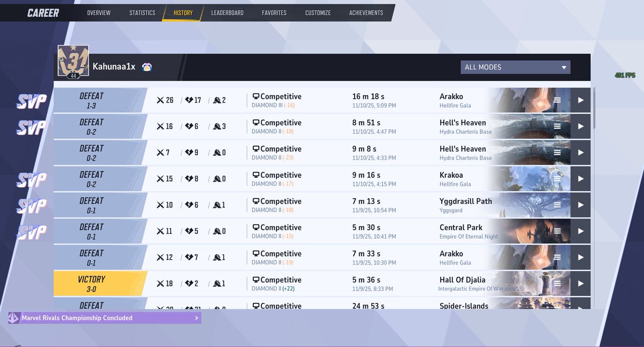Open details menu for the Krakoa match
The image size is (644, 347).
[x=558, y=179]
